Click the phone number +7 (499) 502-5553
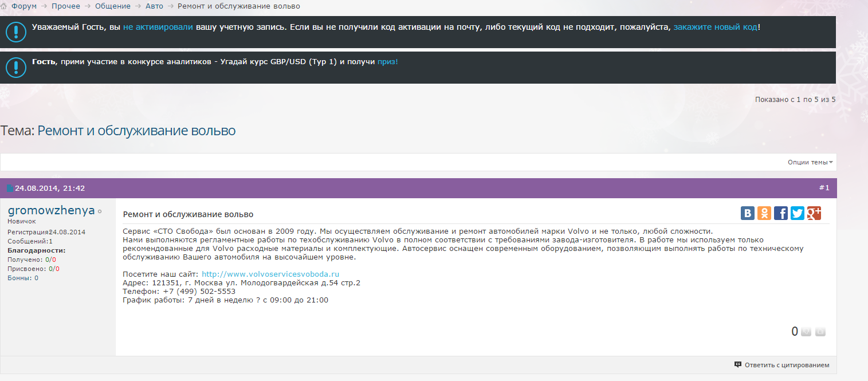The width and height of the screenshot is (868, 381). pyautogui.click(x=199, y=292)
